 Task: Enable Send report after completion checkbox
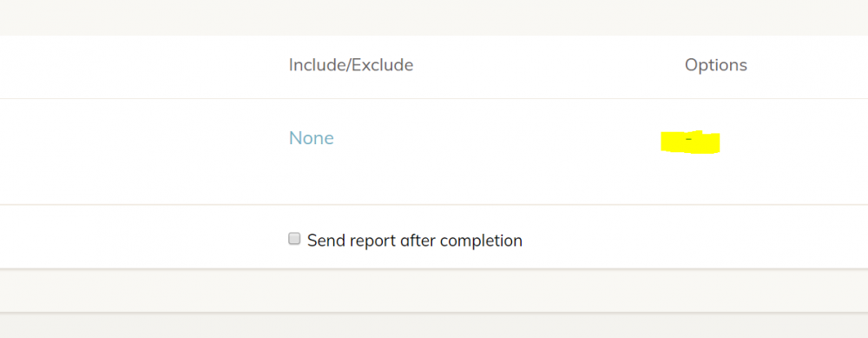pyautogui.click(x=294, y=239)
